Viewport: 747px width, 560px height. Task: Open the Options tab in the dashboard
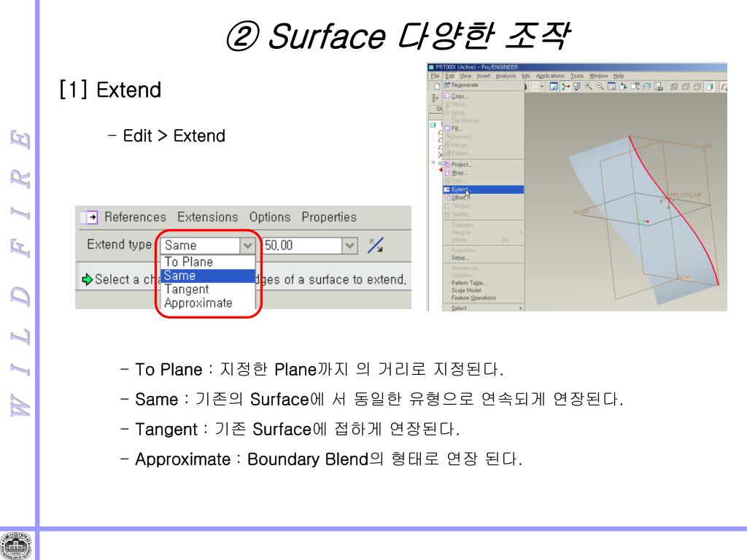pyautogui.click(x=270, y=217)
